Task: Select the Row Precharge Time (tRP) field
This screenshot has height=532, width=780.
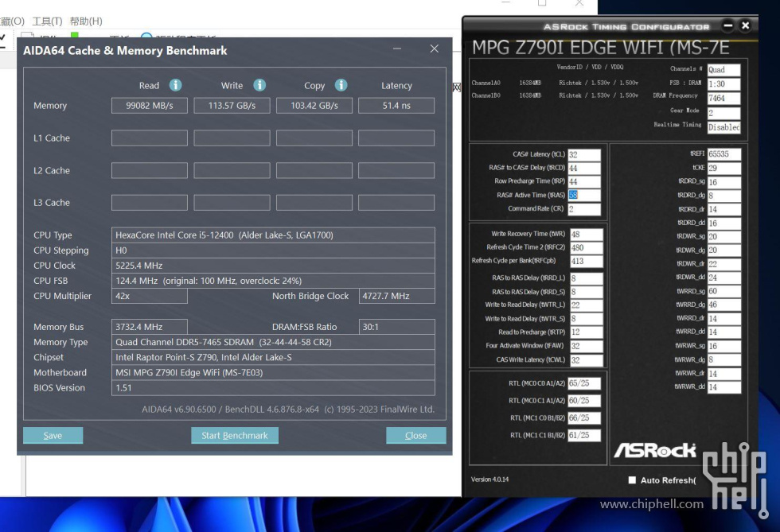Action: tap(584, 181)
